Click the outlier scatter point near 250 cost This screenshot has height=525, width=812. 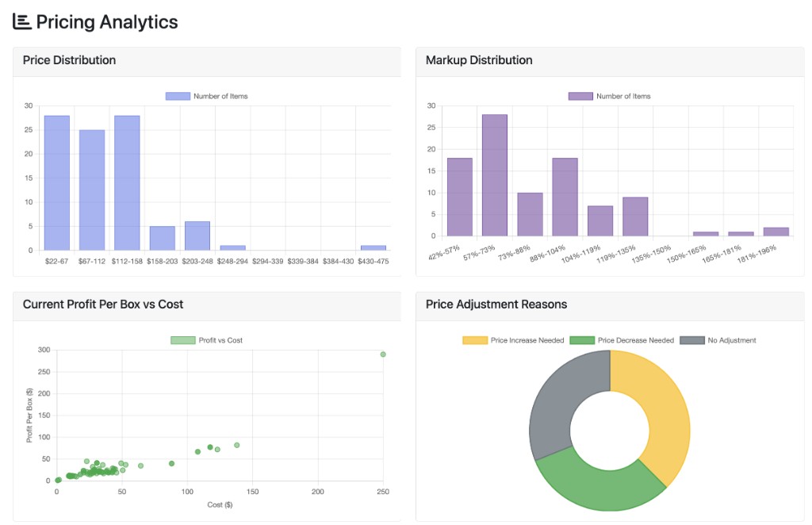383,355
